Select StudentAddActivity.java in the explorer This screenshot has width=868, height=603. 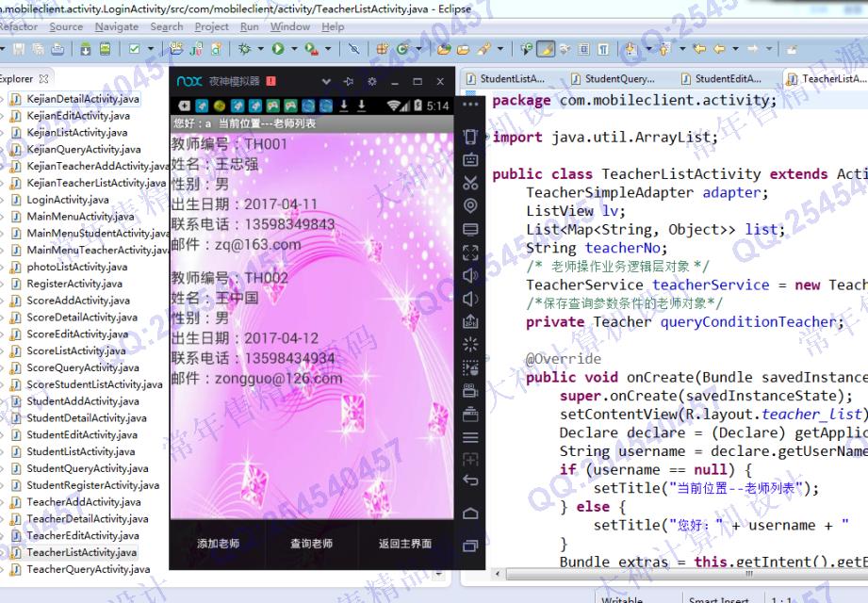83,401
